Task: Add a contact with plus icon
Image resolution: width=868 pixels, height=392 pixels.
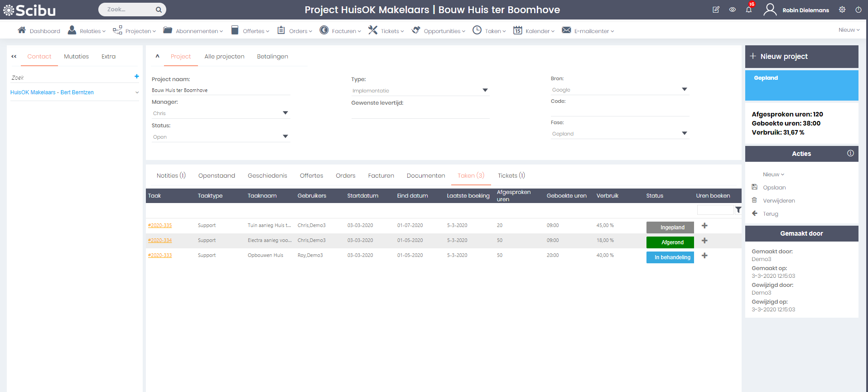Action: [137, 77]
